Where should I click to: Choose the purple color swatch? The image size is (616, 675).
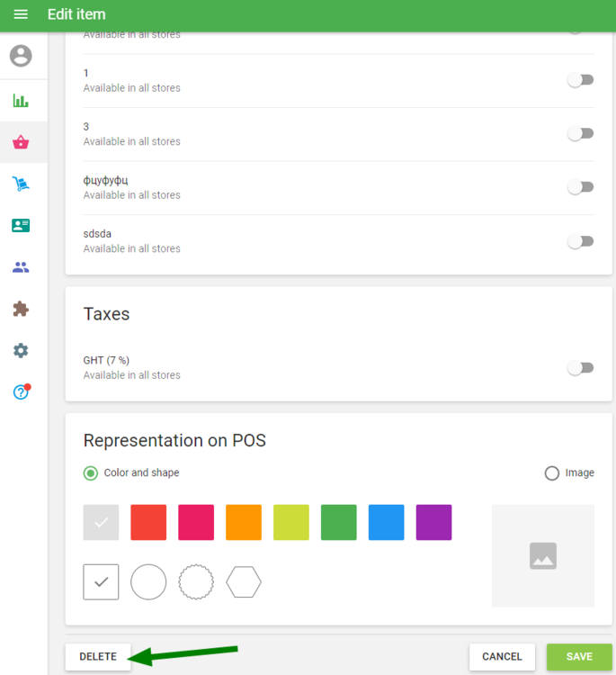[x=433, y=522]
